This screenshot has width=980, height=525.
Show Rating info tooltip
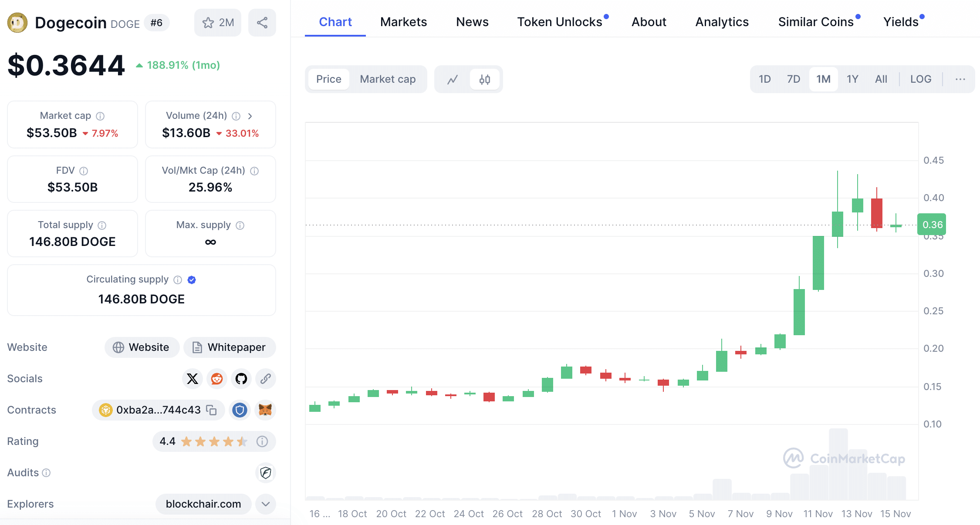pyautogui.click(x=262, y=441)
